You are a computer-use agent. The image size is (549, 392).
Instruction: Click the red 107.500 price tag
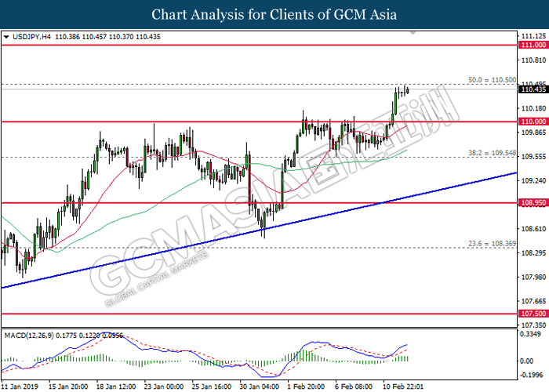click(532, 314)
